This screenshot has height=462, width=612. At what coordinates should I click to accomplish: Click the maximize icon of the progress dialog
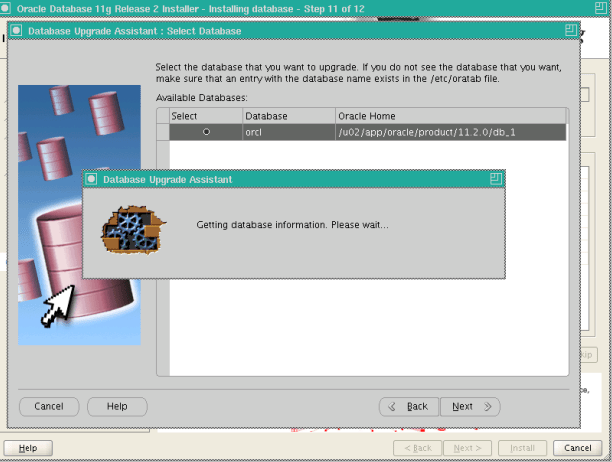coord(496,179)
